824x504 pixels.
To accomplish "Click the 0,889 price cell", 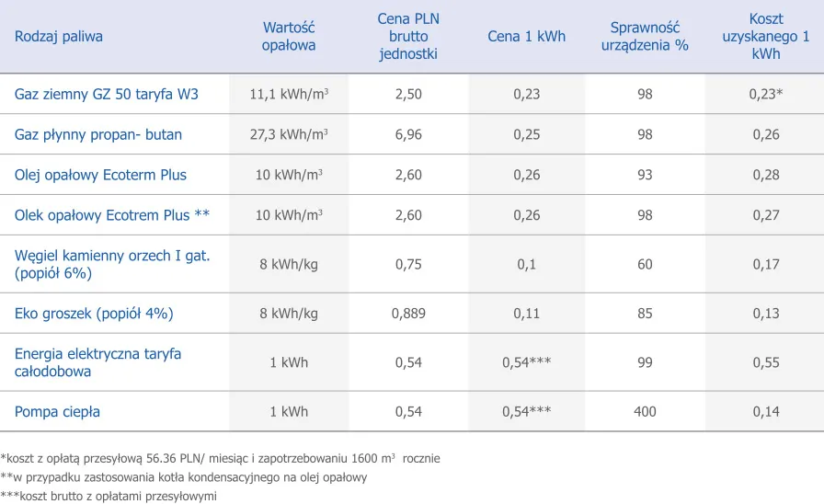I will tap(408, 314).
